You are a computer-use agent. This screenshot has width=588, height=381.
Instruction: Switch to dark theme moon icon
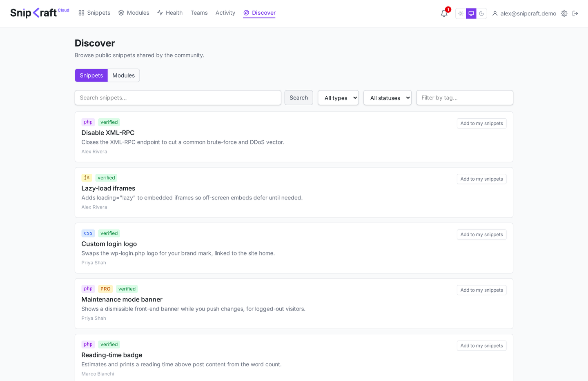click(481, 13)
